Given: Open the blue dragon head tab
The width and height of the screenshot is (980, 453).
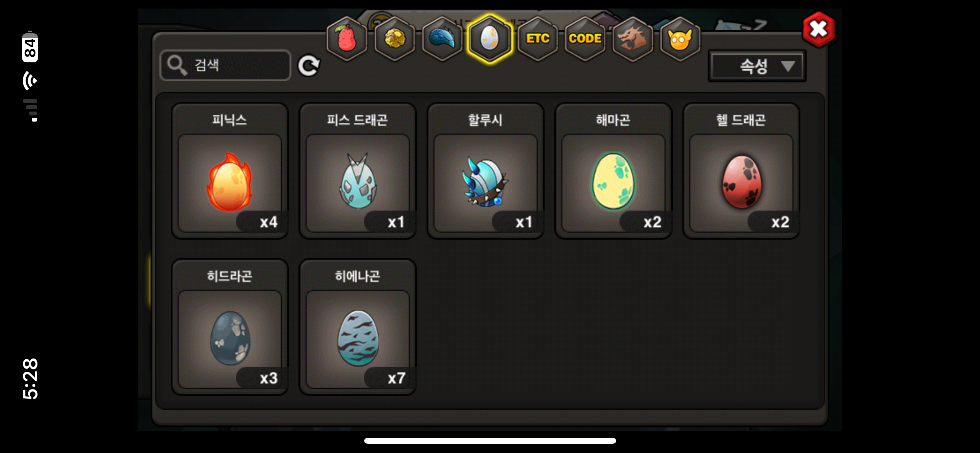Looking at the screenshot, I should (x=442, y=39).
